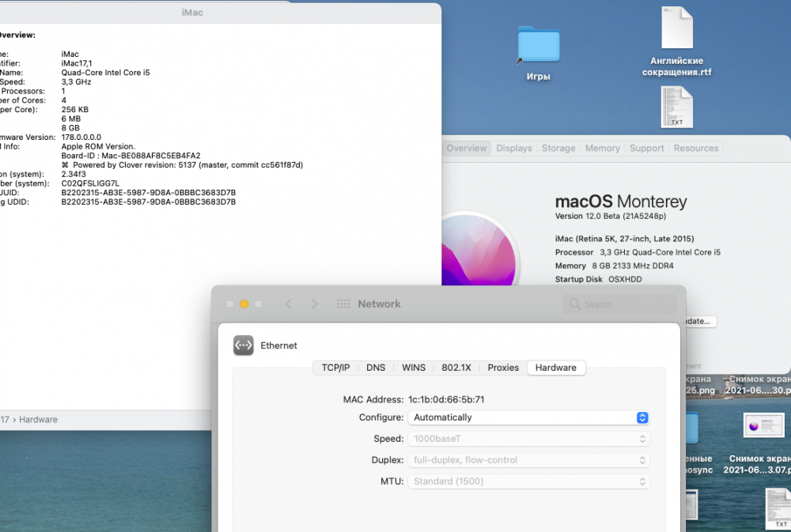The image size is (791, 532).
Task: Click the Network window title
Action: click(380, 304)
